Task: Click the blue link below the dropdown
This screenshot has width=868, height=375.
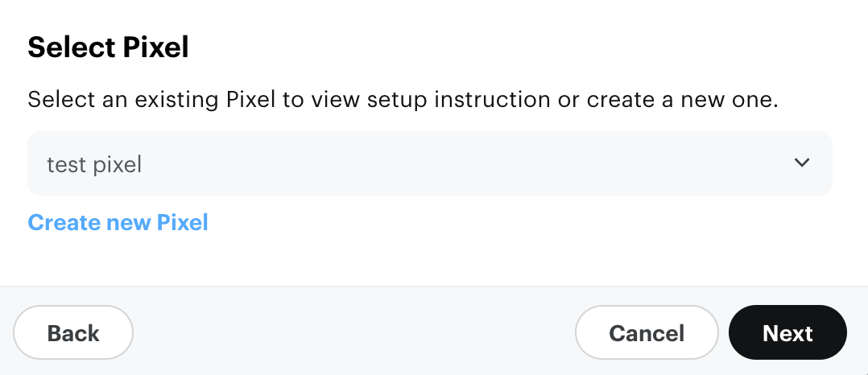Action: point(118,222)
